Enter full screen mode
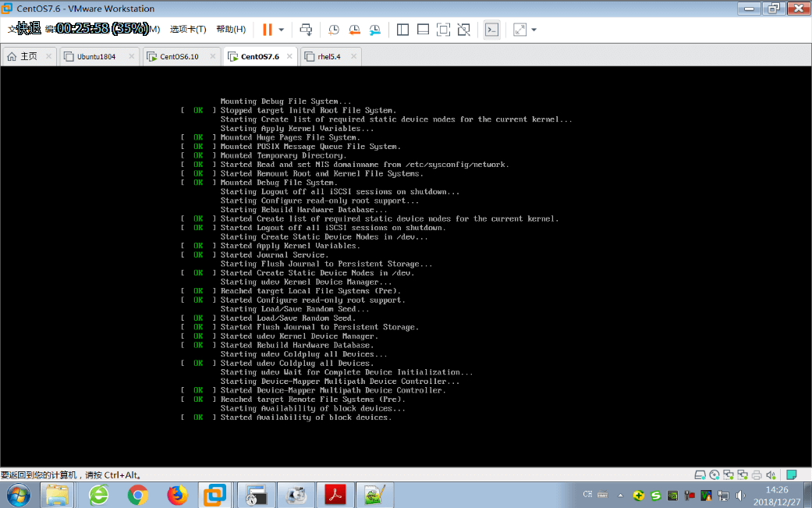Viewport: 812px width, 508px height. click(x=443, y=30)
